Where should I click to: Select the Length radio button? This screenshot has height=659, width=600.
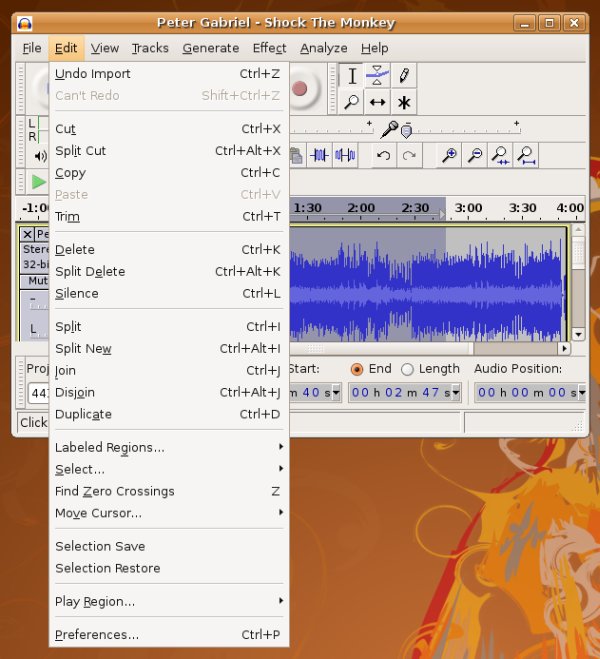coord(407,369)
